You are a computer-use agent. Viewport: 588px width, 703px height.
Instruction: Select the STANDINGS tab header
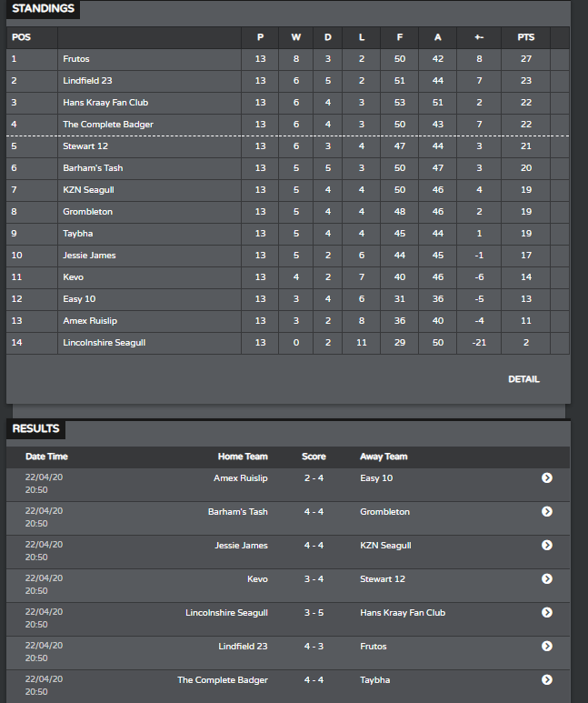[x=43, y=8]
